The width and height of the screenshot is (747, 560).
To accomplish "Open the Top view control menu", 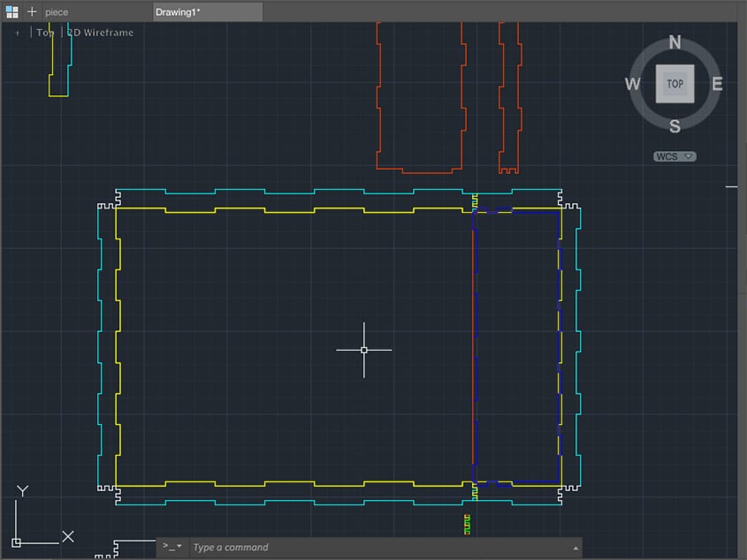I will pos(45,33).
